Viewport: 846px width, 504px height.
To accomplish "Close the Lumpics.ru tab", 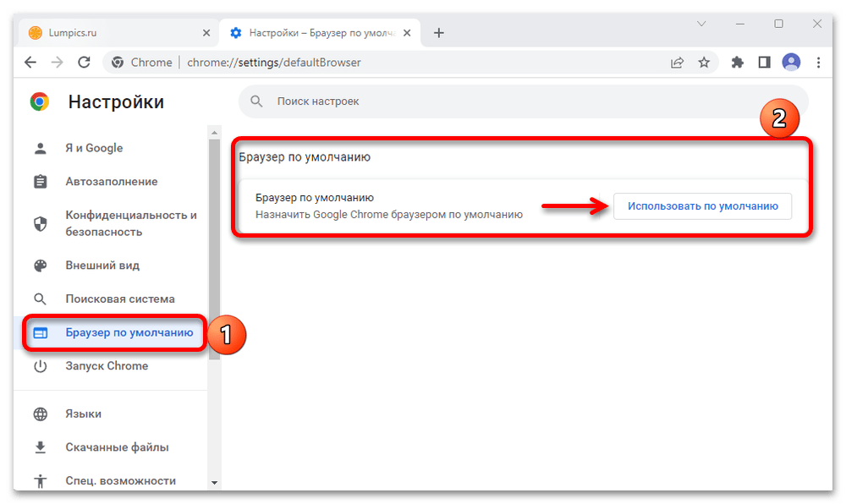I will point(206,33).
